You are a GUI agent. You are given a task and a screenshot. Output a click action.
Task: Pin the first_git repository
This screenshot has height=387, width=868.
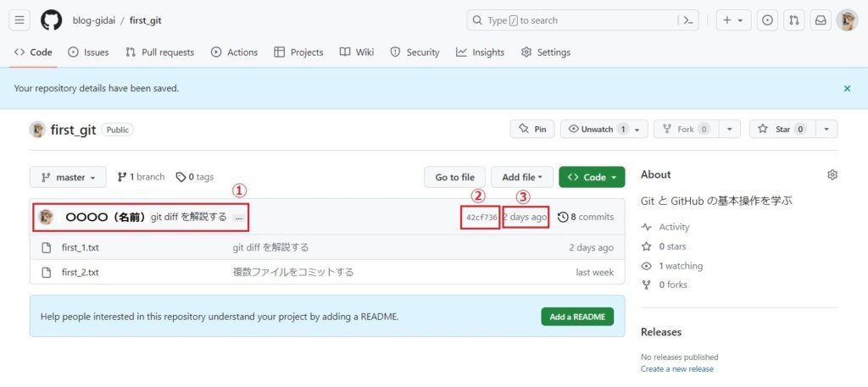tap(532, 130)
